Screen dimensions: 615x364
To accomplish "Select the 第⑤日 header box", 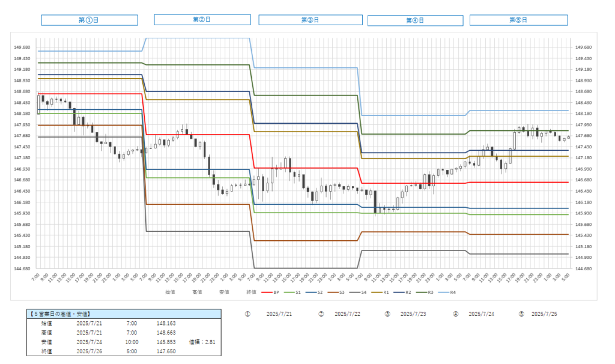I will pos(518,20).
